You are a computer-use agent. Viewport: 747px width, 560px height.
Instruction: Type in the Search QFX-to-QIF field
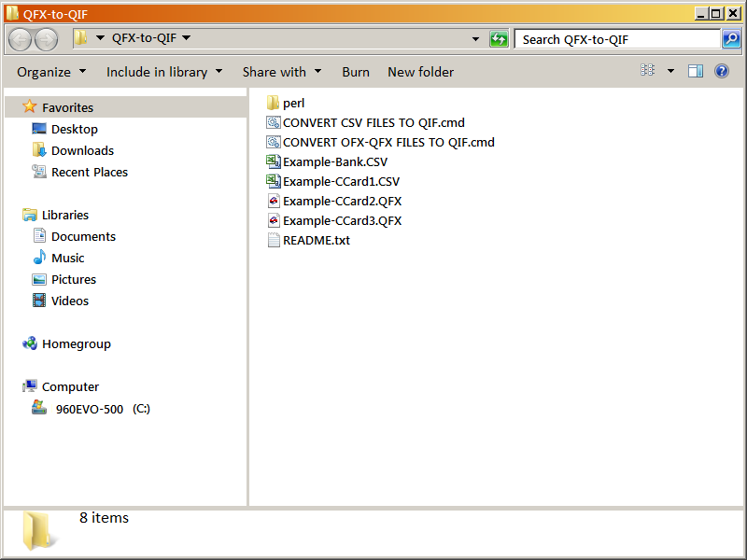tap(616, 39)
